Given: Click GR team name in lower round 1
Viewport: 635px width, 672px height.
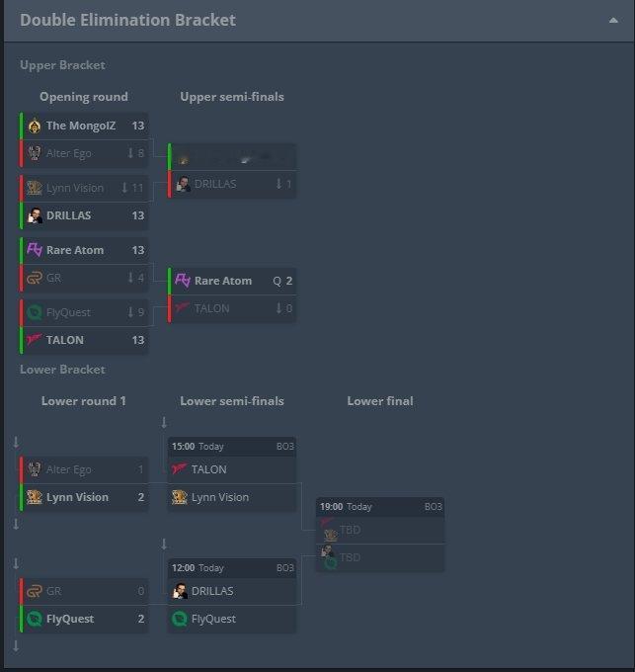Looking at the screenshot, I should click(x=53, y=591).
